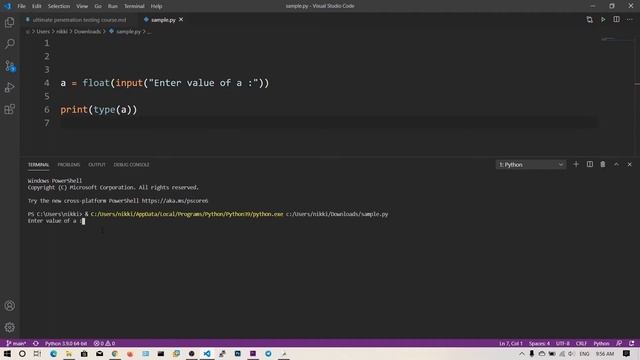Open Run and Debug view

tap(10, 87)
